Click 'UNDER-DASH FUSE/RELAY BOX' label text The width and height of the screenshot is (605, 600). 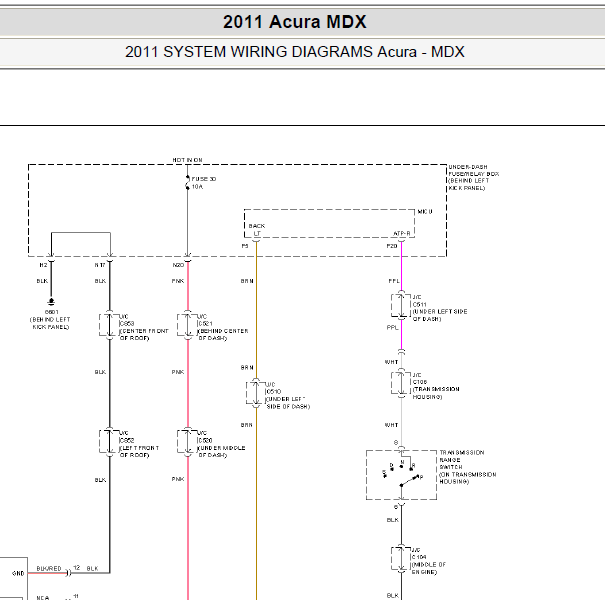tap(473, 171)
